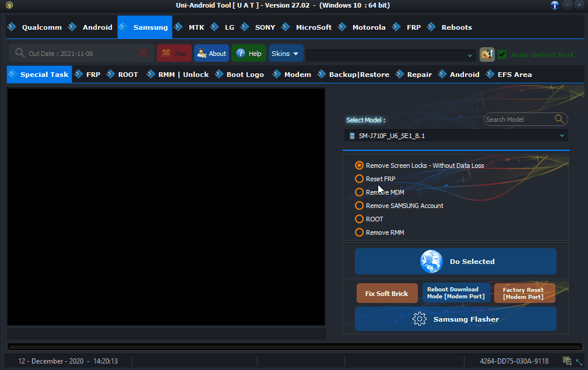Image resolution: width=588 pixels, height=370 pixels.
Task: Open the ROOT sub-tab
Action: [122, 74]
